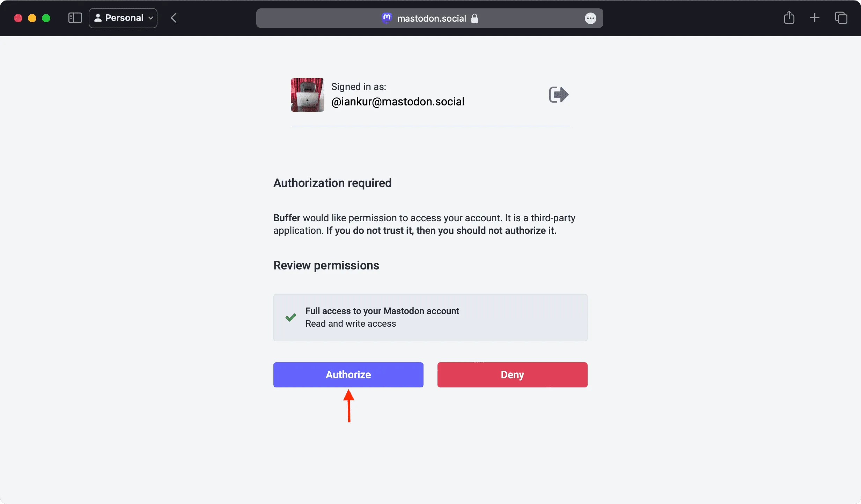The height and width of the screenshot is (504, 861).
Task: Click the @iankur@mastodon.social account link
Action: [x=398, y=102]
